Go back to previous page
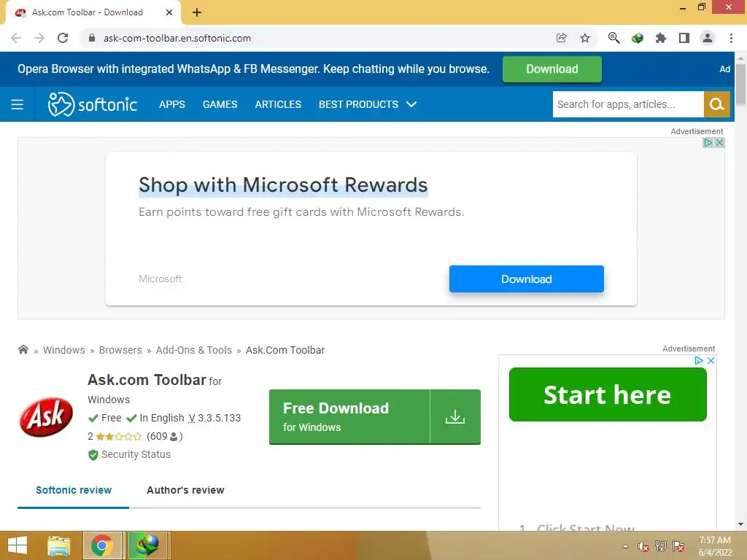This screenshot has width=747, height=560. tap(16, 38)
